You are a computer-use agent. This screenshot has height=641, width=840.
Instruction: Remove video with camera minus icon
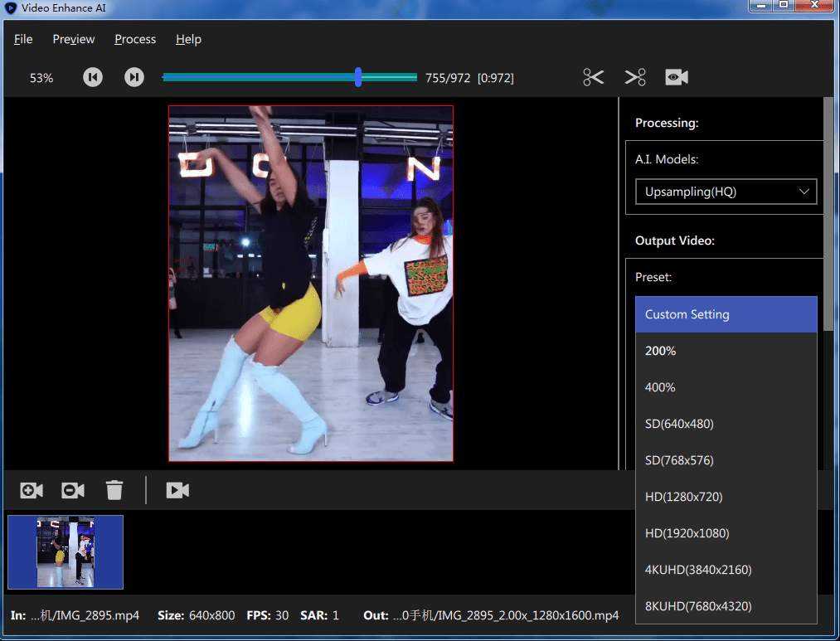pyautogui.click(x=73, y=490)
